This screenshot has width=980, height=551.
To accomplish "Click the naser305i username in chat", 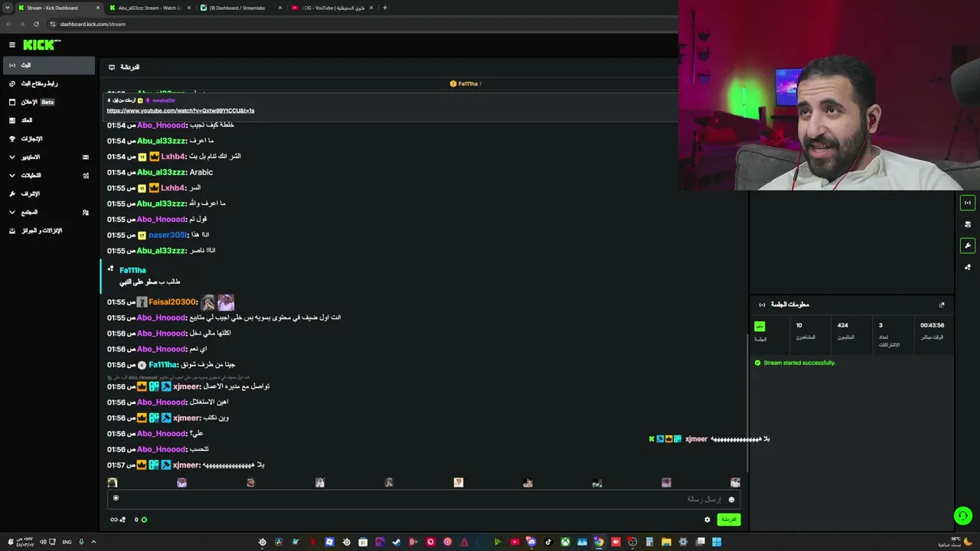I will (x=168, y=235).
